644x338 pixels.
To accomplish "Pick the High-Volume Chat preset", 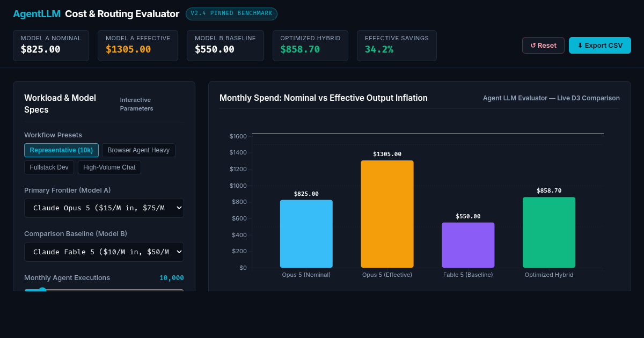I will click(109, 167).
